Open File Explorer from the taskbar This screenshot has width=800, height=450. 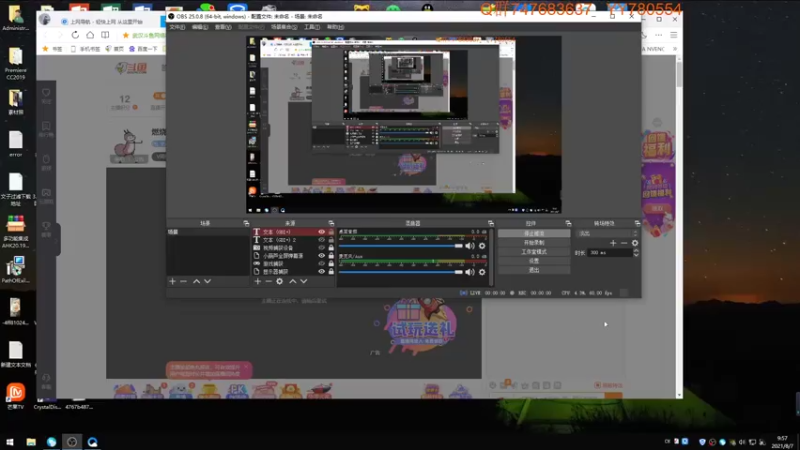coord(31,442)
